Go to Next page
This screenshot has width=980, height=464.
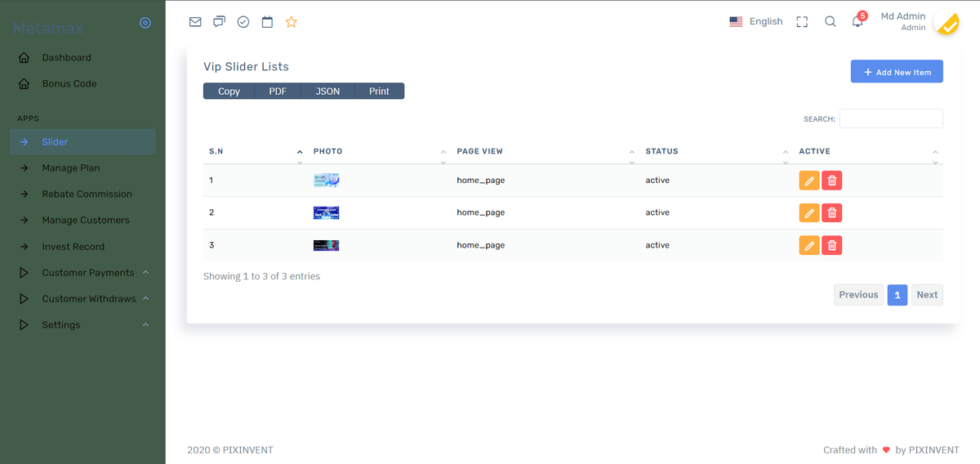(x=927, y=295)
